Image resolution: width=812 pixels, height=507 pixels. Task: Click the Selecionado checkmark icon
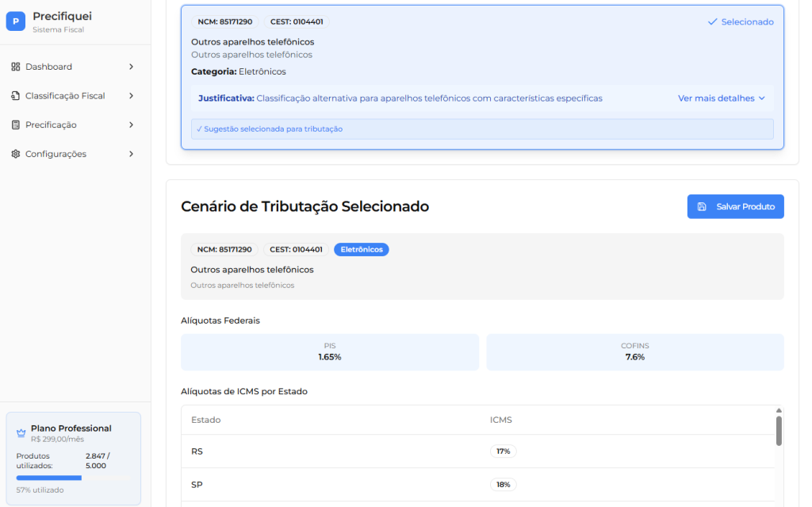pyautogui.click(x=712, y=22)
